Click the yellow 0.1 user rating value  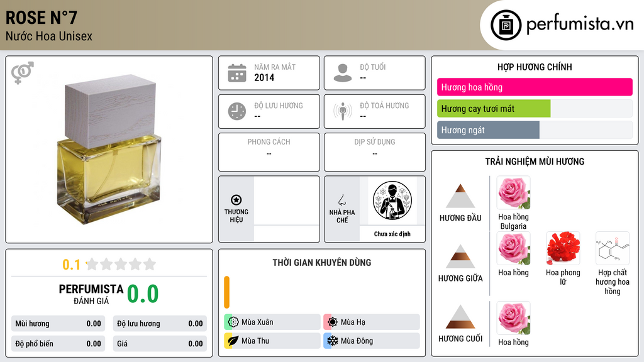72,265
